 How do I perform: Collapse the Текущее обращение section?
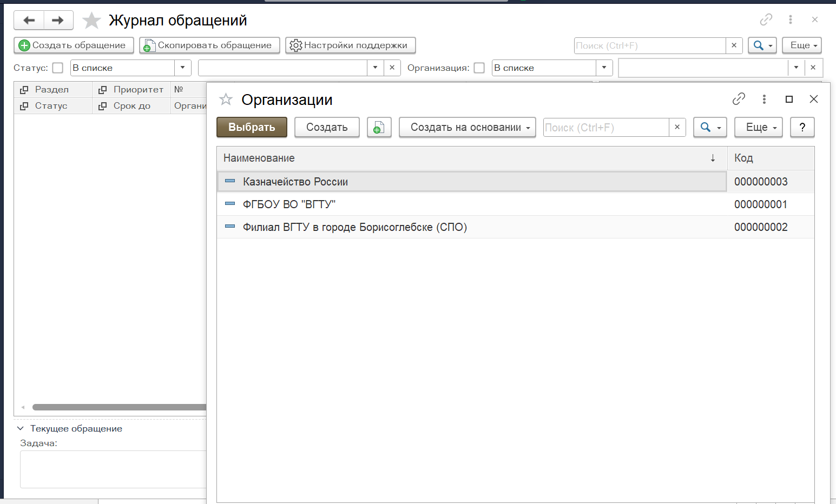pos(21,428)
